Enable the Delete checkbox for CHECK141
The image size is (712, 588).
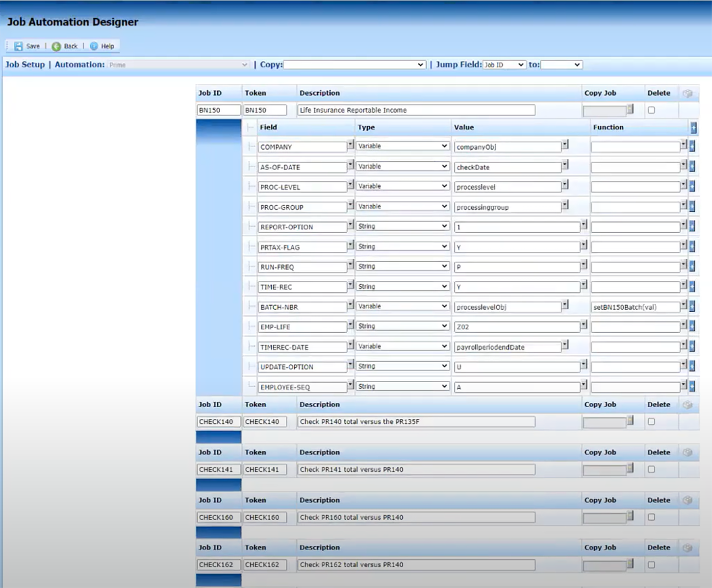pyautogui.click(x=651, y=469)
